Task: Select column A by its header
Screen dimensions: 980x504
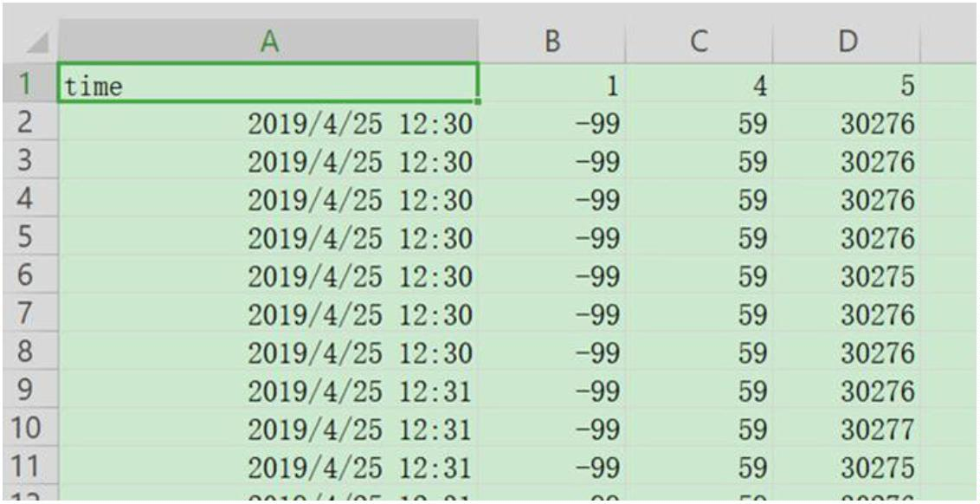Action: (x=268, y=42)
